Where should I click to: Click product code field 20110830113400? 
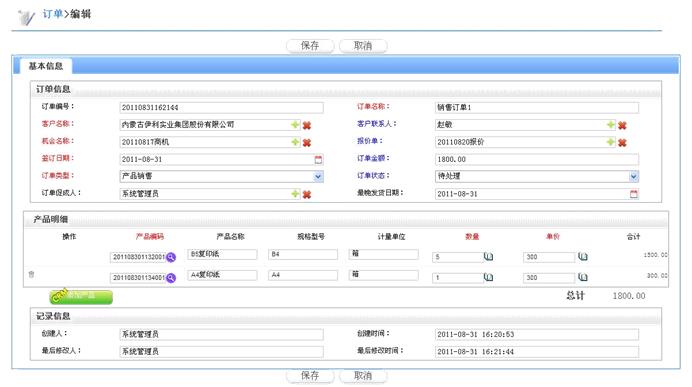click(138, 278)
